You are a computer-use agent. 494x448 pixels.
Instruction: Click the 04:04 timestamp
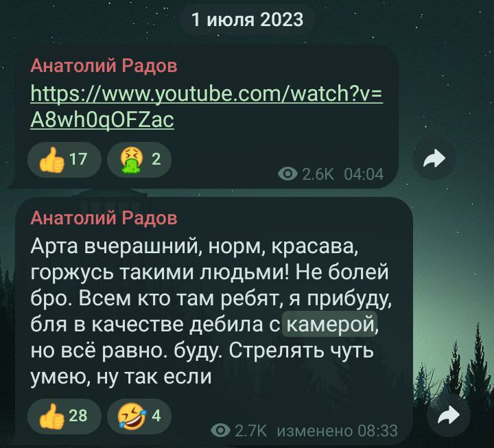click(x=364, y=174)
